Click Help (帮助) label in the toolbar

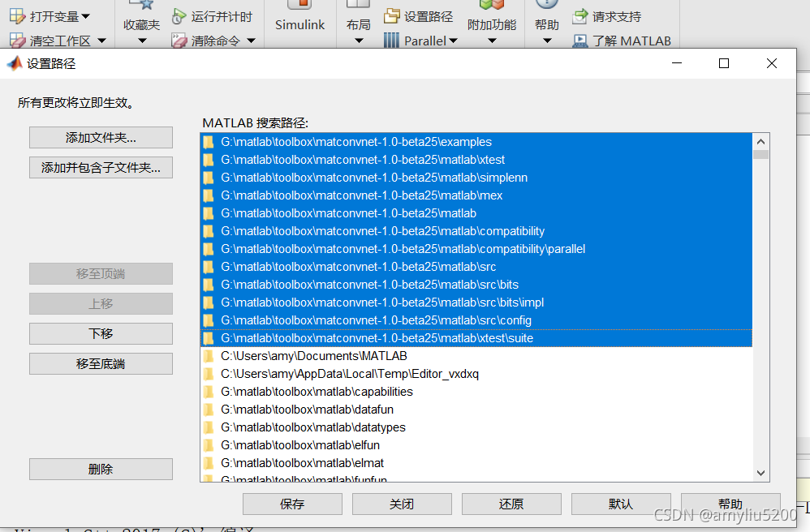coord(547,25)
